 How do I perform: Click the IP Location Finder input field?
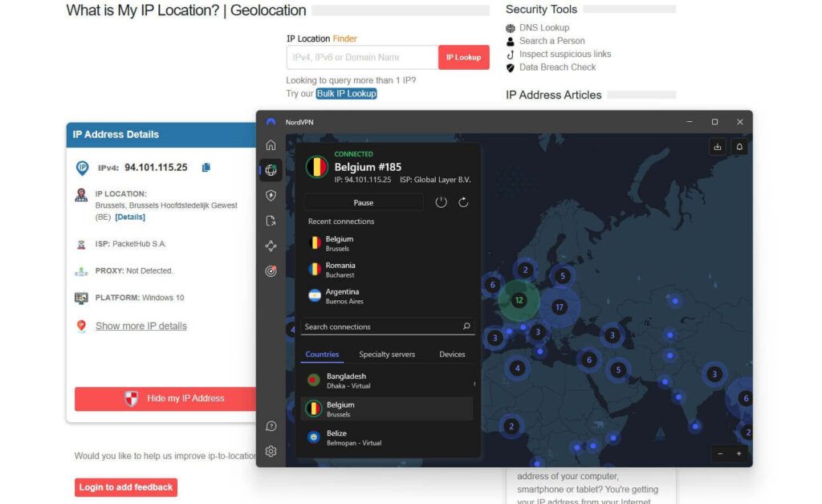[362, 57]
